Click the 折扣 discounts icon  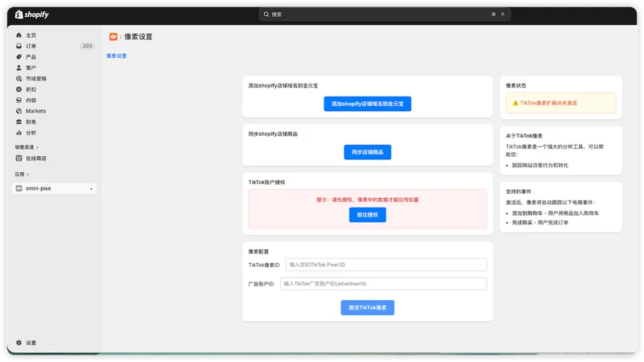pos(19,89)
